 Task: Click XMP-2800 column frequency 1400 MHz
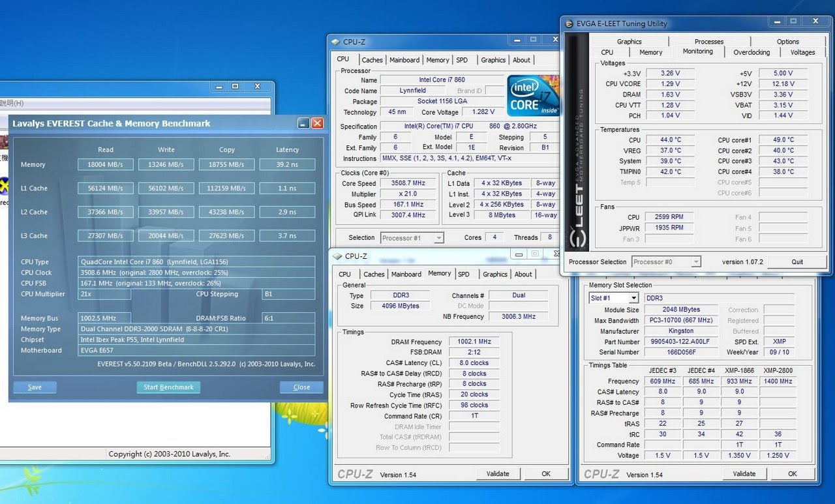point(778,381)
